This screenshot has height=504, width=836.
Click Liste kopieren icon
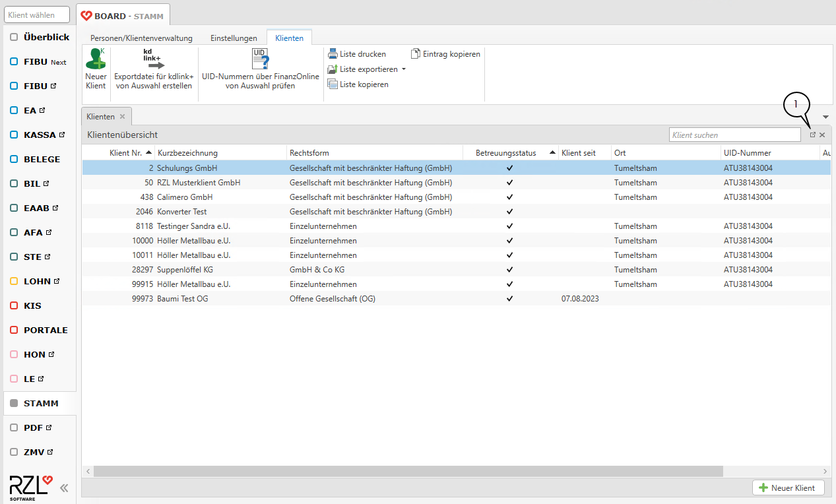click(x=333, y=84)
